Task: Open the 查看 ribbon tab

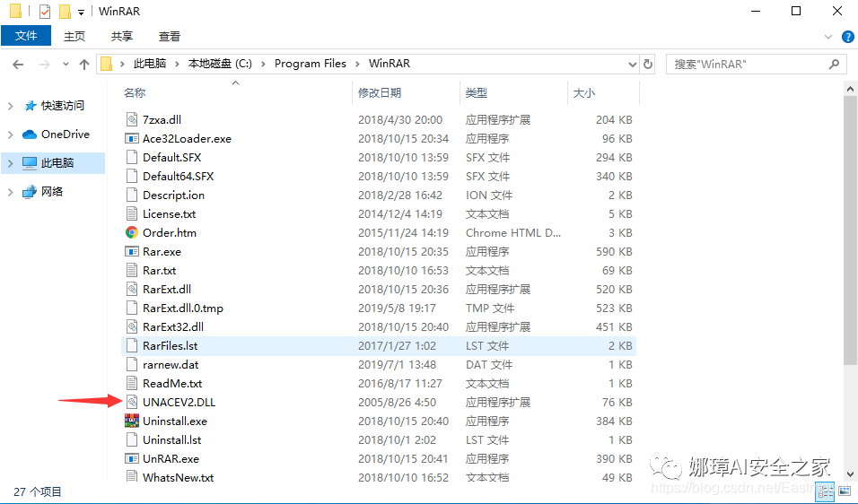Action: coord(170,36)
